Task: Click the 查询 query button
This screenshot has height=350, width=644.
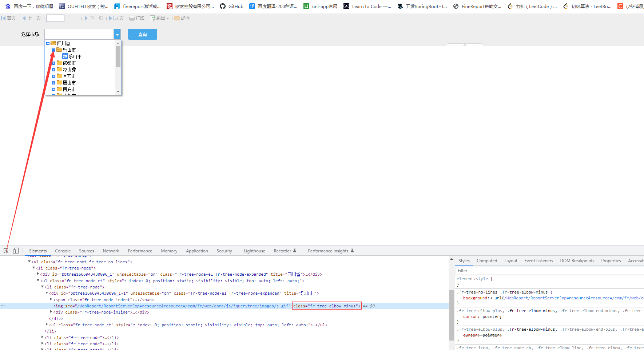Action: click(x=143, y=34)
